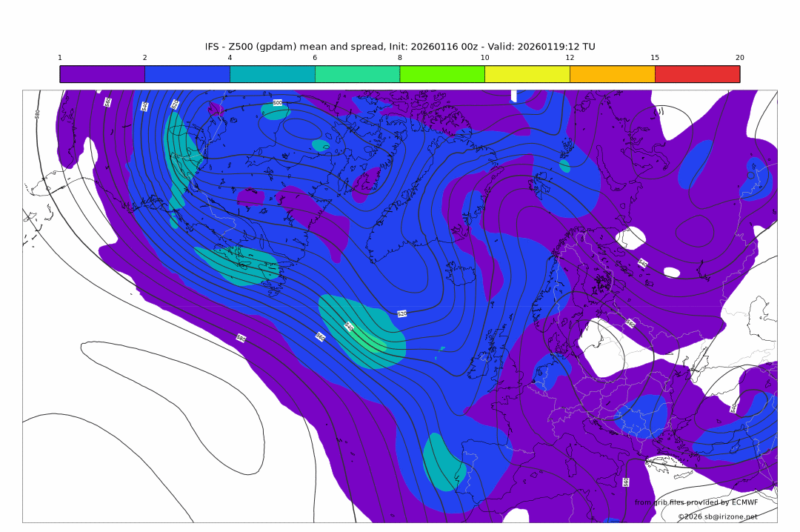Click the mint green 6–8 legend band
This screenshot has width=800, height=532.
[x=357, y=74]
